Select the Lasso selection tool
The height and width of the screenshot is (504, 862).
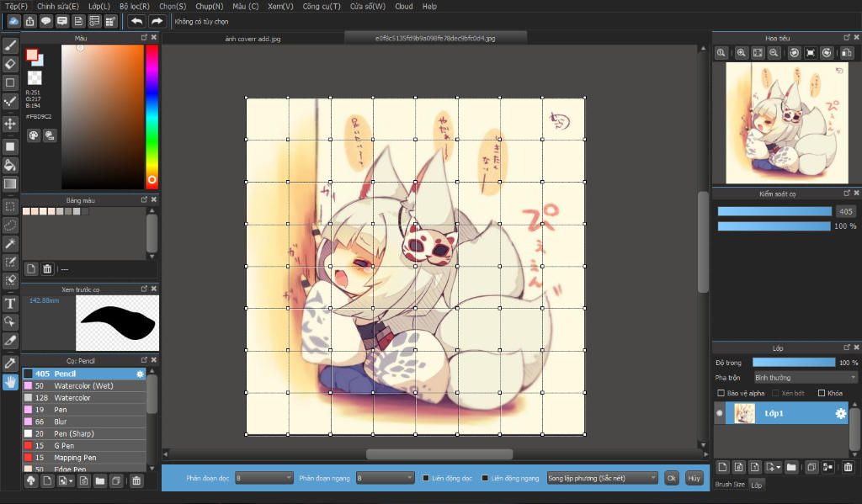pos(10,225)
